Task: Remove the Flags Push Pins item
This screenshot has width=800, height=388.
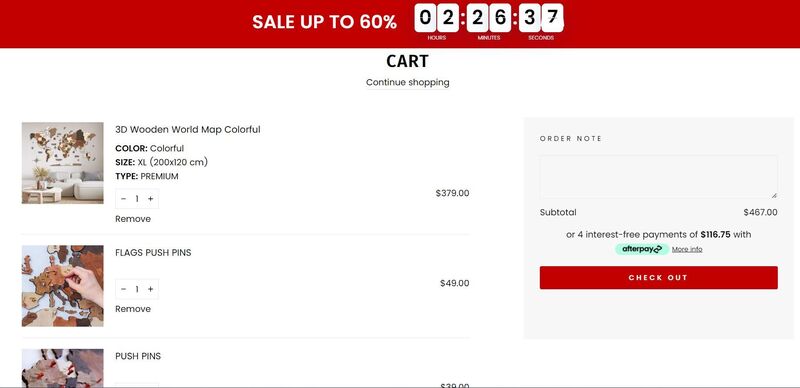Action: tap(133, 309)
